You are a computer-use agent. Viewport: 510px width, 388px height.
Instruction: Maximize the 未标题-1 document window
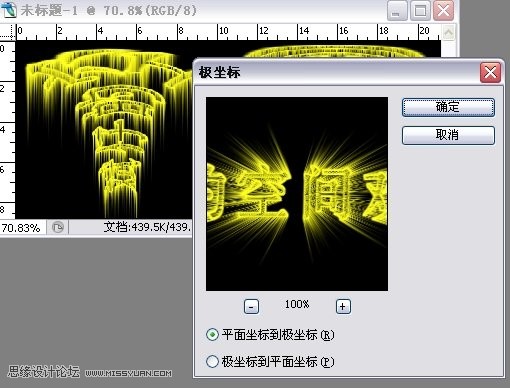[x=420, y=11]
